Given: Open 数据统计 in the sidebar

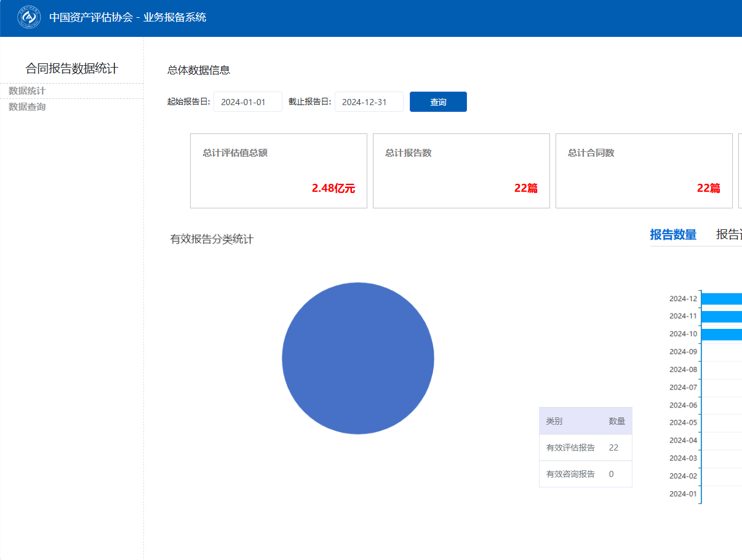Looking at the screenshot, I should click(x=27, y=91).
